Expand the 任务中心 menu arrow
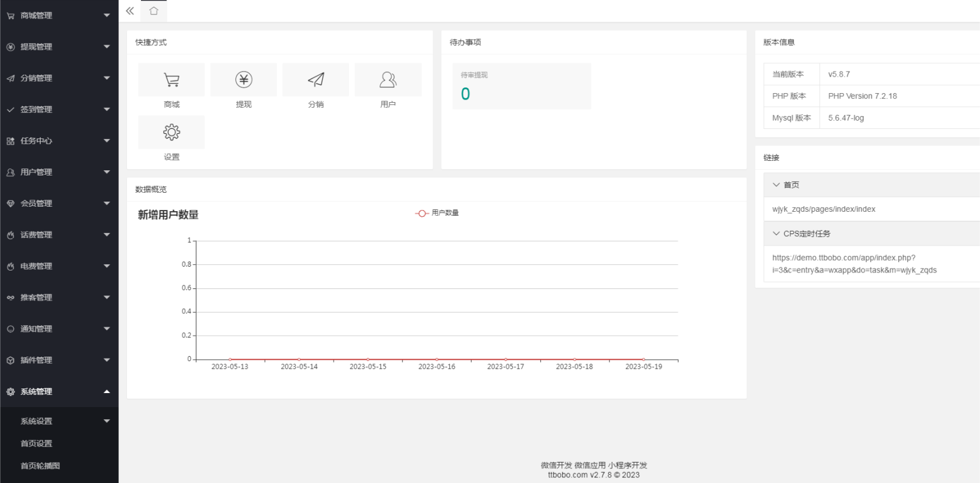Image resolution: width=980 pixels, height=483 pixels. click(x=107, y=140)
